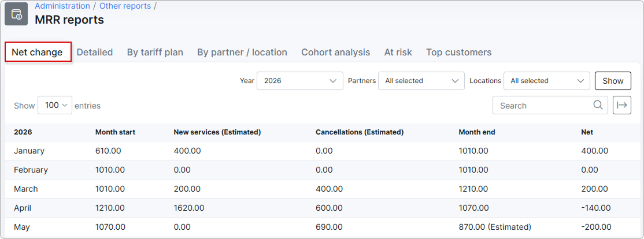The width and height of the screenshot is (644, 239).
Task: Switch to the Detailed tab
Action: coord(94,52)
